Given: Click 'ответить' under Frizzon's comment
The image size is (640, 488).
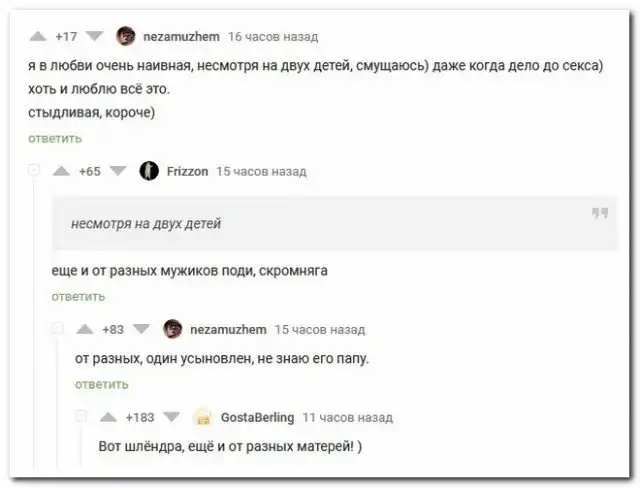Looking at the screenshot, I should pos(78,297).
